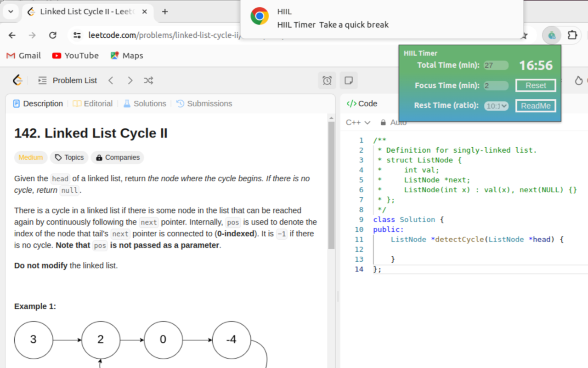Click the LeetCode logo

pyautogui.click(x=17, y=80)
